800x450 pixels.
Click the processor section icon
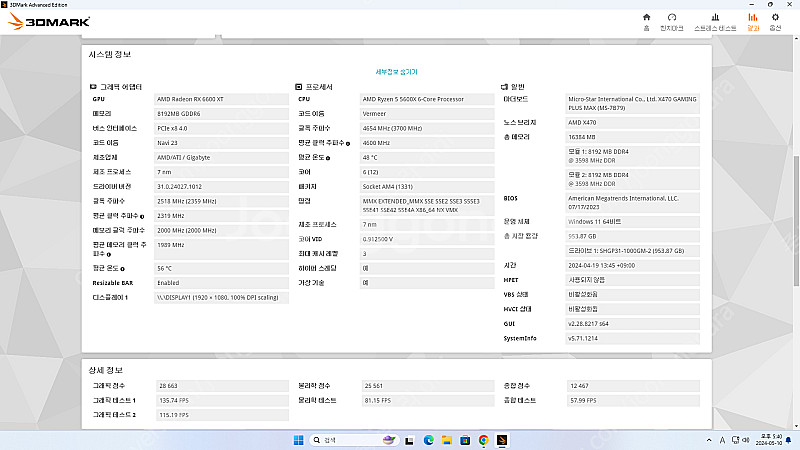(298, 87)
